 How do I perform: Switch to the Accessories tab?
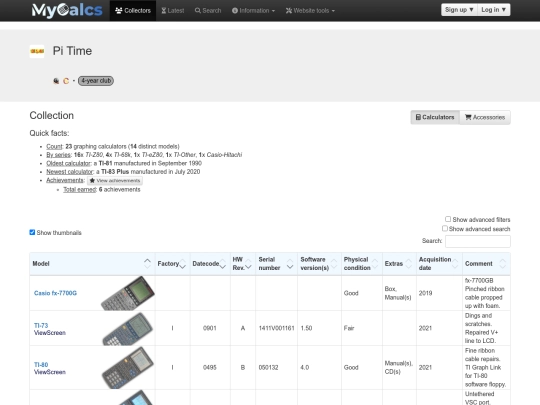point(485,117)
